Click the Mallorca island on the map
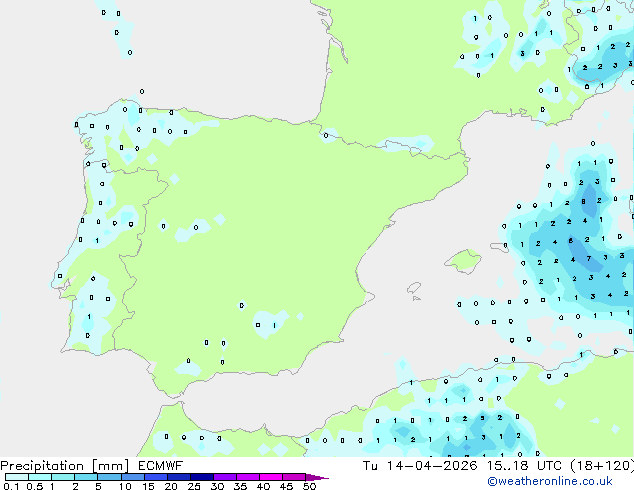The image size is (634, 490). pos(463,261)
